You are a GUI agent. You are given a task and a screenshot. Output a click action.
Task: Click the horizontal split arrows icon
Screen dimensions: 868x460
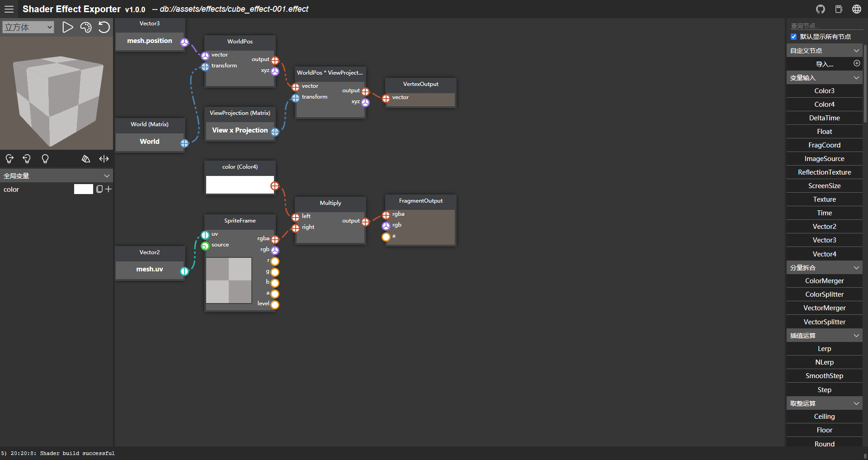[x=104, y=159]
